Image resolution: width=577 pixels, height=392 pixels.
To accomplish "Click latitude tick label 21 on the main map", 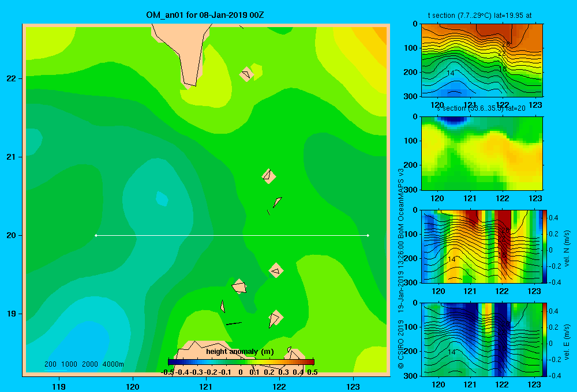I will click(x=12, y=157).
